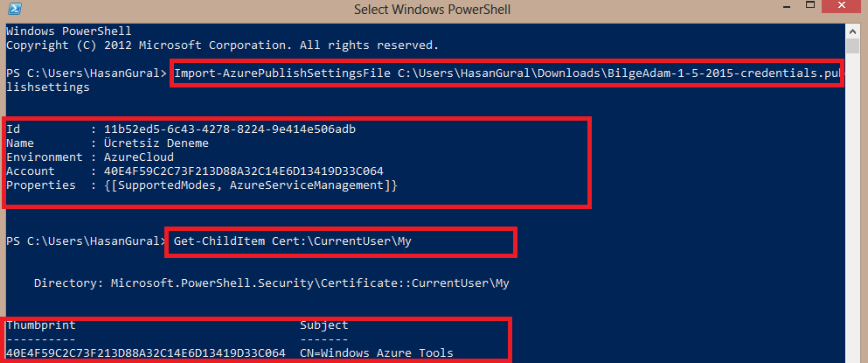This screenshot has width=868, height=363.
Task: Click the Copyright 2012 Microsoft line
Action: tap(223, 45)
